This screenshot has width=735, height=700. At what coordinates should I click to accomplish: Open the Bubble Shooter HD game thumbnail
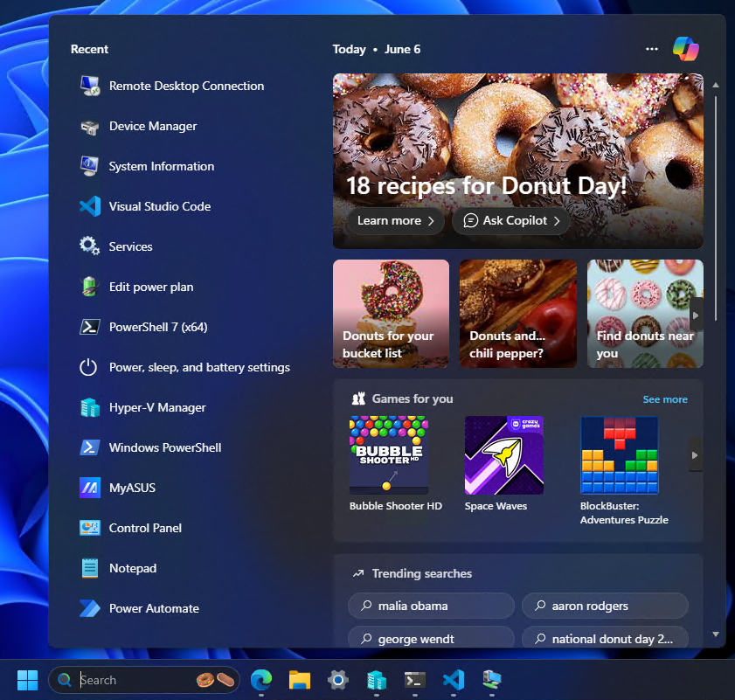(389, 454)
